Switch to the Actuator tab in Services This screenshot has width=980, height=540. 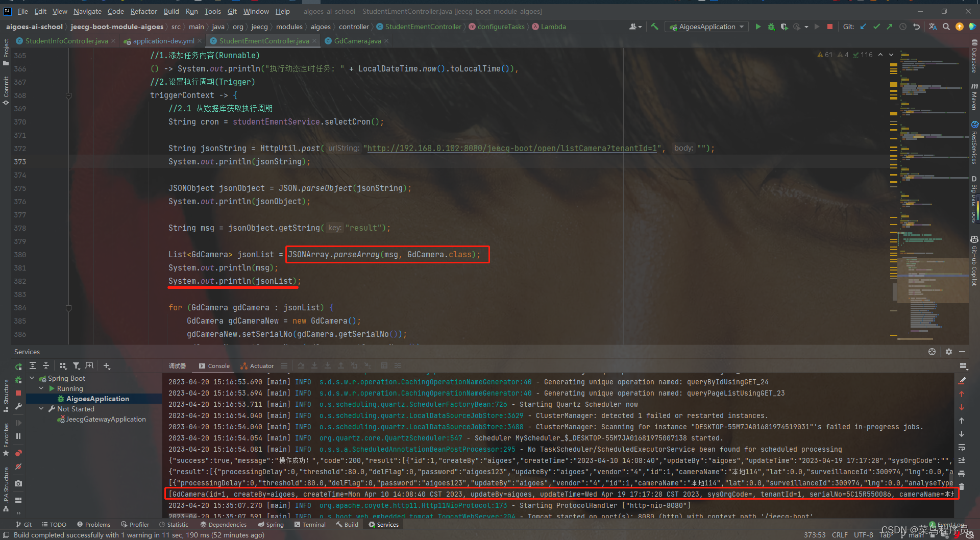[257, 365]
